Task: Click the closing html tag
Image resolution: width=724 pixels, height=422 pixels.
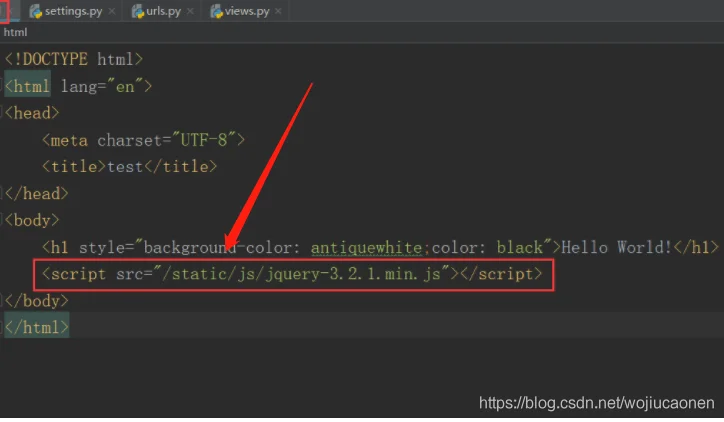Action: click(36, 328)
